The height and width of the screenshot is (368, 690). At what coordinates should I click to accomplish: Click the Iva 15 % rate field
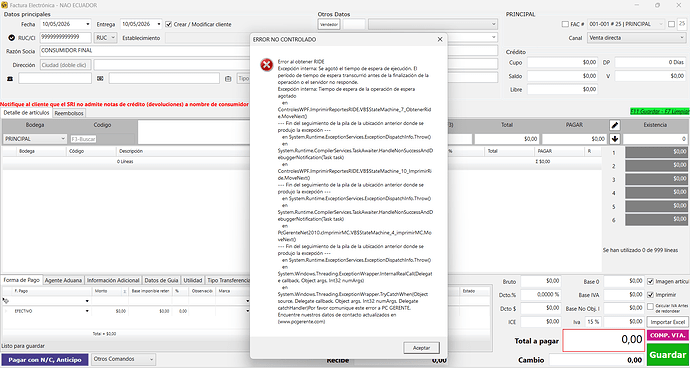click(x=593, y=322)
